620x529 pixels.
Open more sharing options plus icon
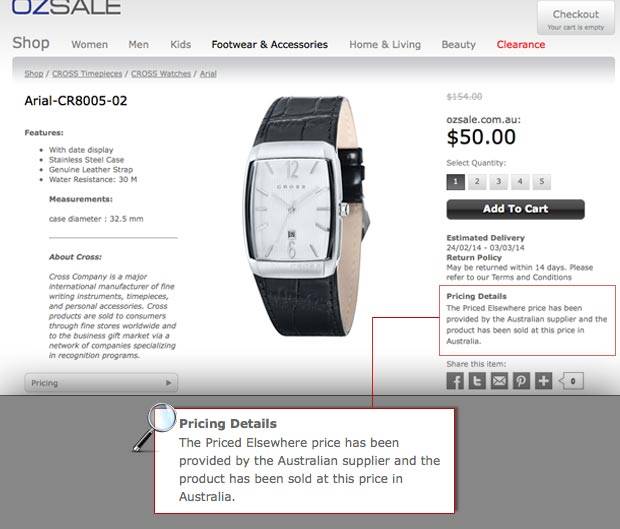pyautogui.click(x=544, y=381)
